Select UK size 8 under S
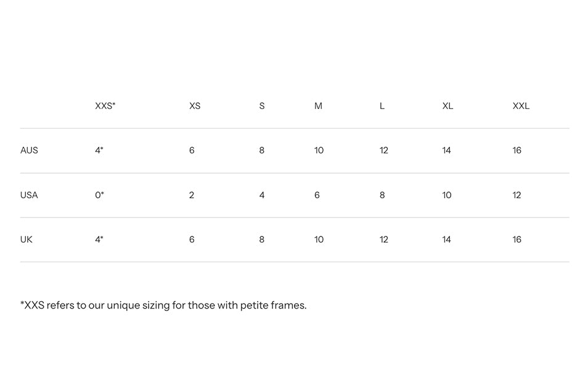588x380 pixels. [262, 240]
